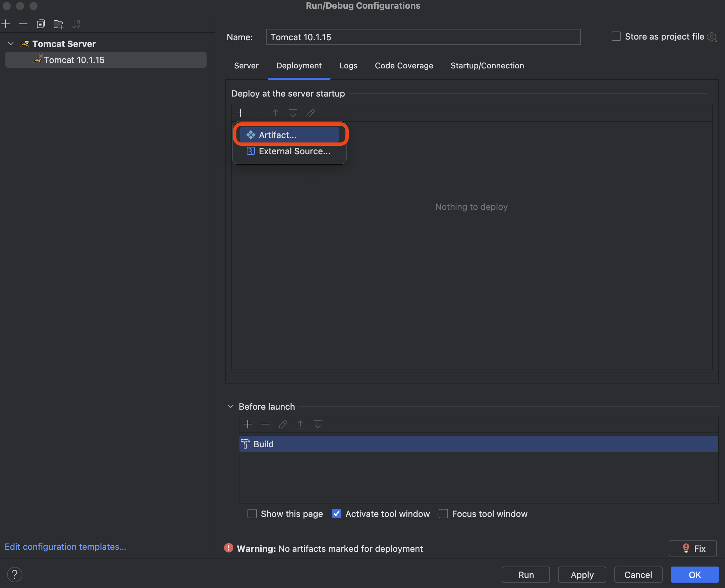Choose External Source... menu entry
This screenshot has height=588, width=725.
(294, 151)
